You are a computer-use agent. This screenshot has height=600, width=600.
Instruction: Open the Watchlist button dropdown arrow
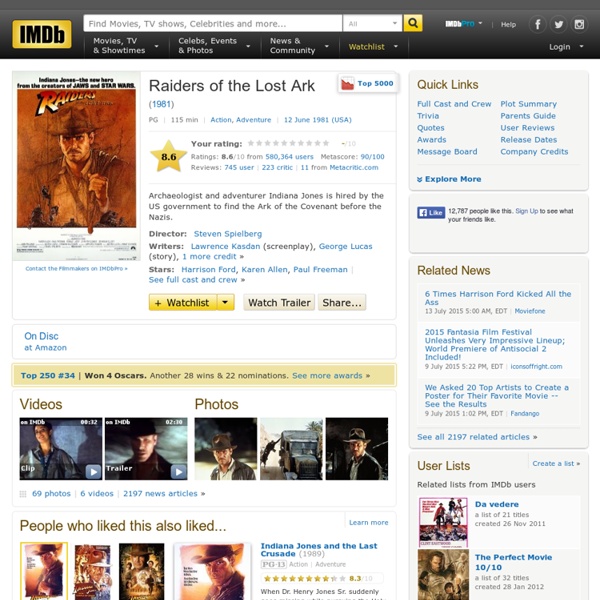pyautogui.click(x=225, y=303)
